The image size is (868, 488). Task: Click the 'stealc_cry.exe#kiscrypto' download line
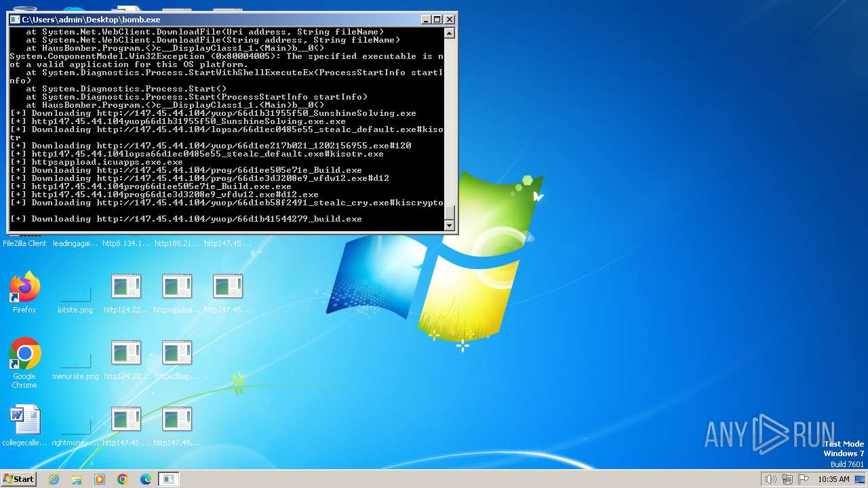226,203
